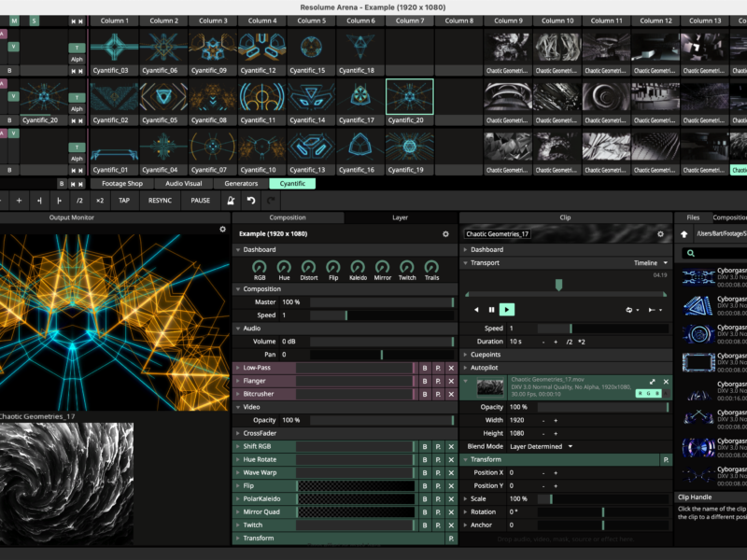Image resolution: width=747 pixels, height=560 pixels.
Task: Click the clip transport Play forward button
Action: 506,309
